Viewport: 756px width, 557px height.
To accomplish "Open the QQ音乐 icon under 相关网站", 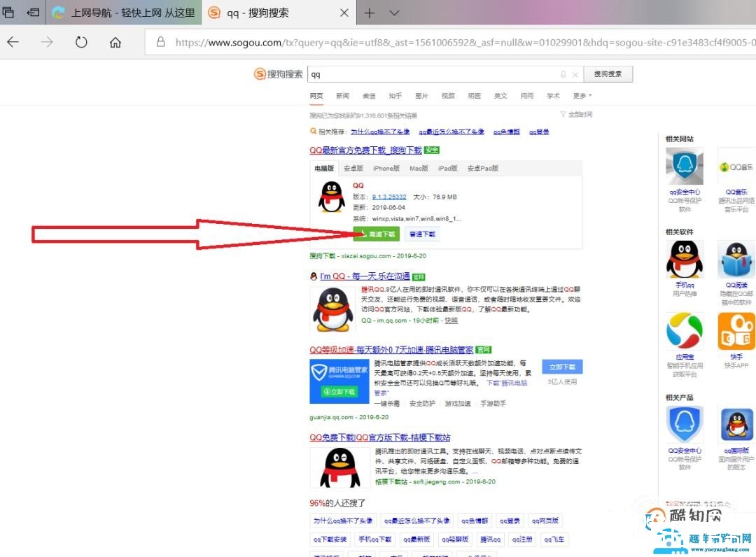I will click(736, 167).
